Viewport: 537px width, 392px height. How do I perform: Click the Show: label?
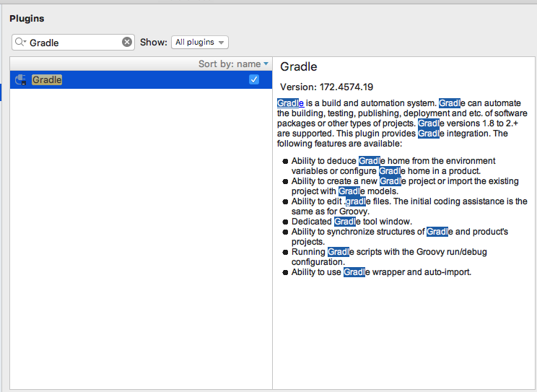point(154,42)
